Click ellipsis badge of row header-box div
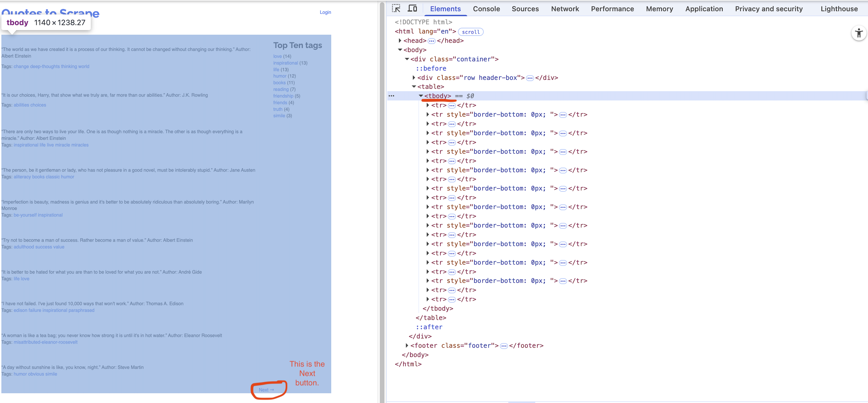 pyautogui.click(x=530, y=78)
